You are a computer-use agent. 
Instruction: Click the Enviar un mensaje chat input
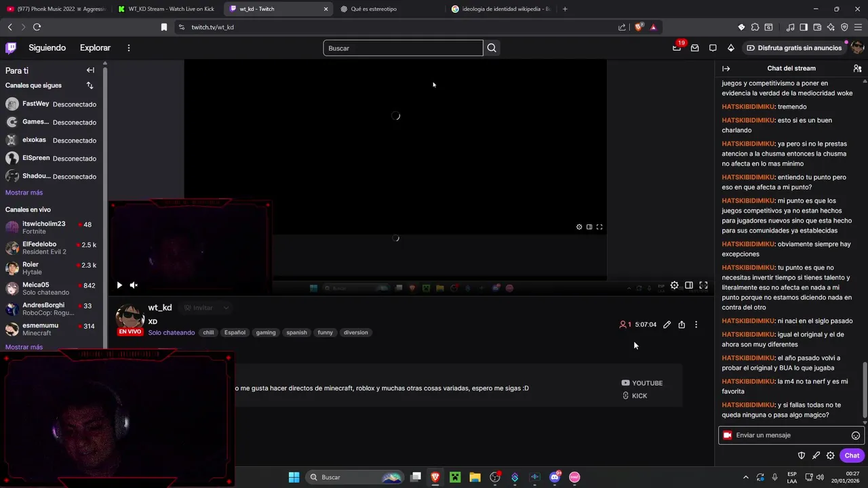tap(791, 435)
